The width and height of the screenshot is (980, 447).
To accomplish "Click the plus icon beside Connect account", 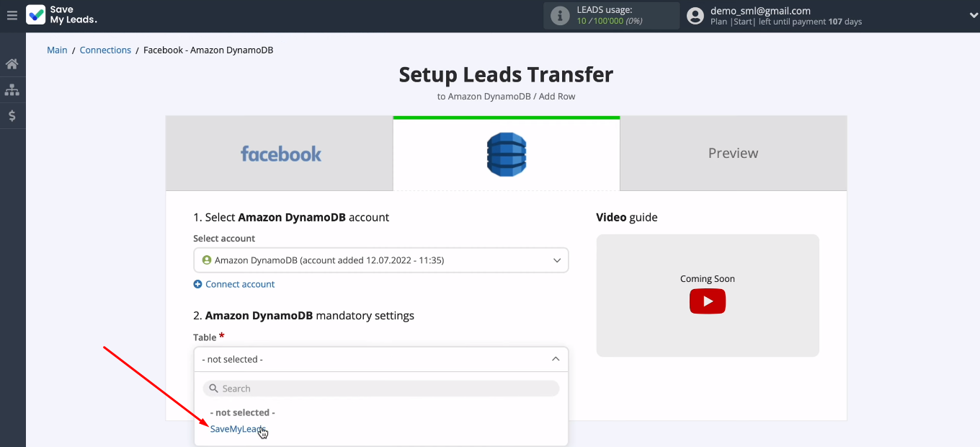I will [198, 285].
